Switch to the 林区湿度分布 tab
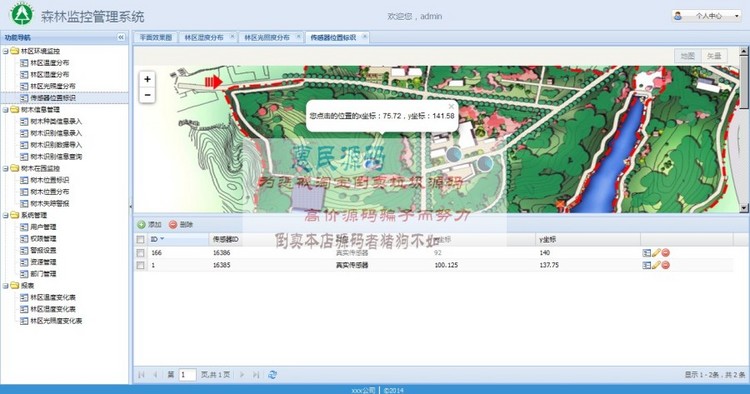The image size is (750, 394). click(x=204, y=37)
